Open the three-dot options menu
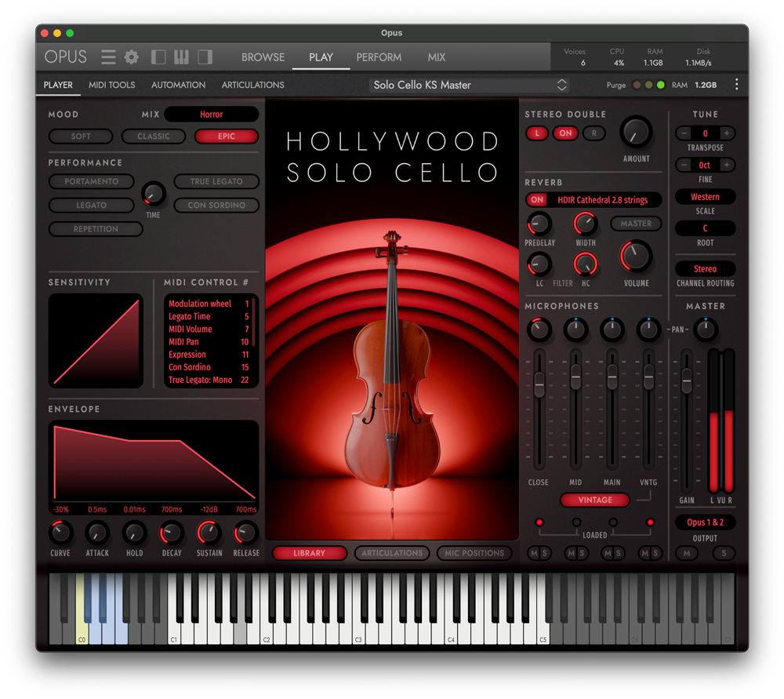 [736, 85]
